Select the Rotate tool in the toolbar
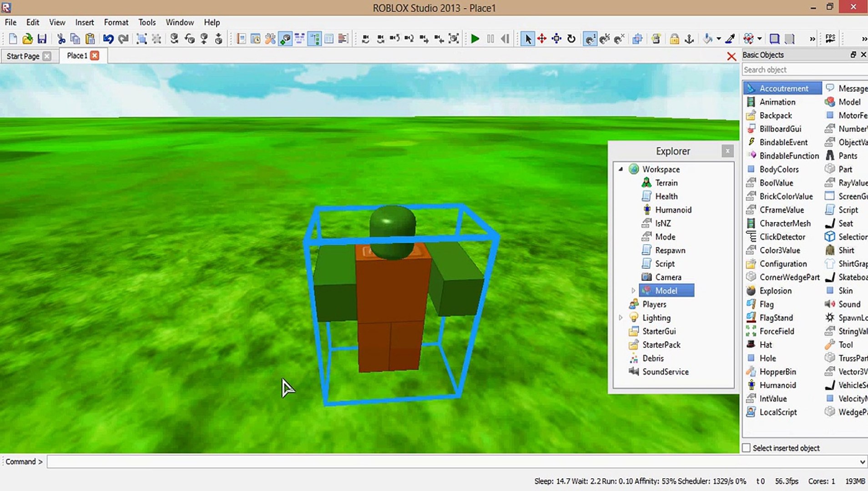This screenshot has height=491, width=868. [571, 39]
